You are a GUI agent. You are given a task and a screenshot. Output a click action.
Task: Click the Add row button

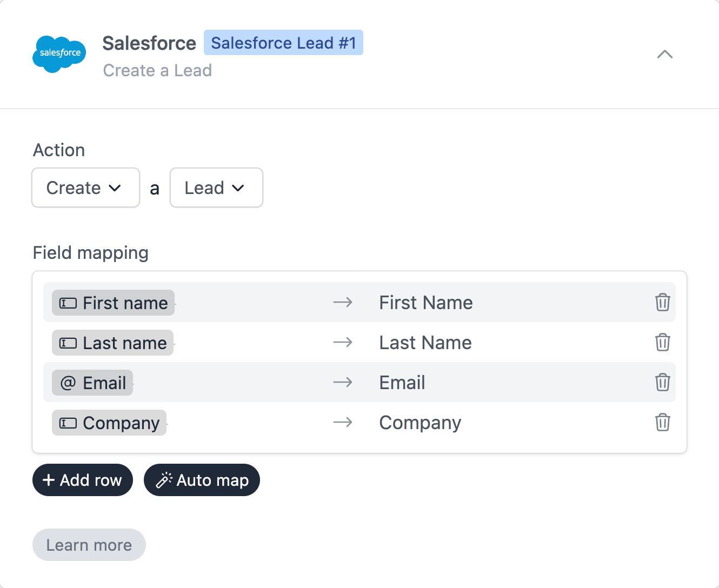point(83,480)
